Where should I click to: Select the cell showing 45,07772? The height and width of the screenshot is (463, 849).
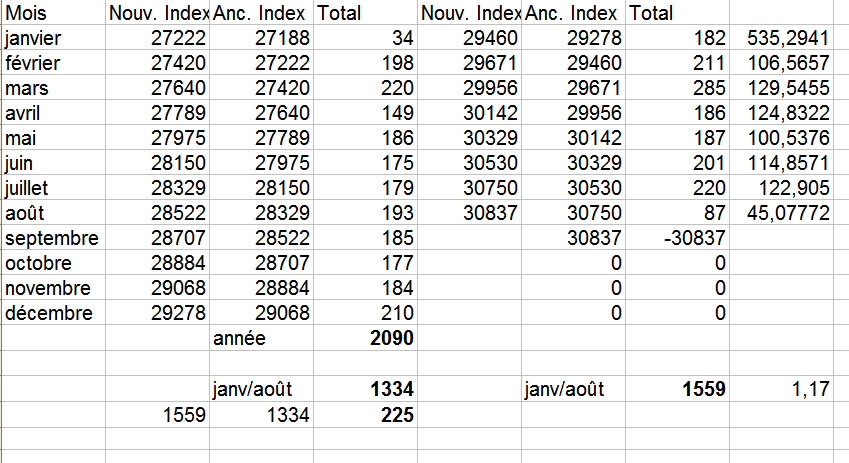[781, 212]
